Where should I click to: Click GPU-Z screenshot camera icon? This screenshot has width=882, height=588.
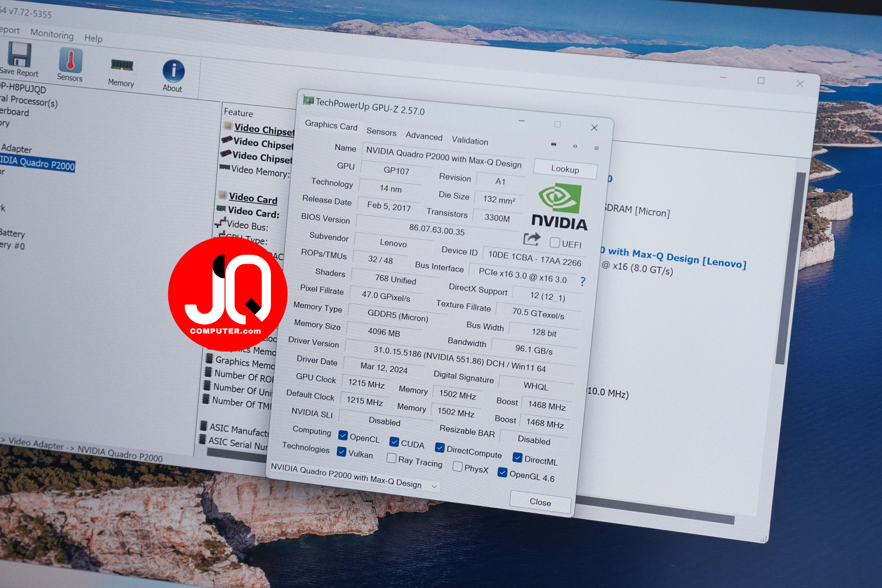coord(554,144)
